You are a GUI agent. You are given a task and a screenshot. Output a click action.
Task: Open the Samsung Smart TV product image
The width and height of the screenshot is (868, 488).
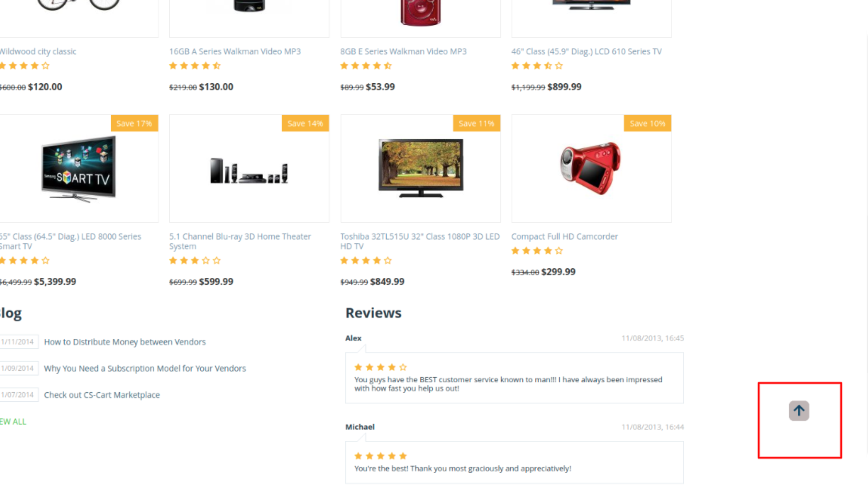78,169
